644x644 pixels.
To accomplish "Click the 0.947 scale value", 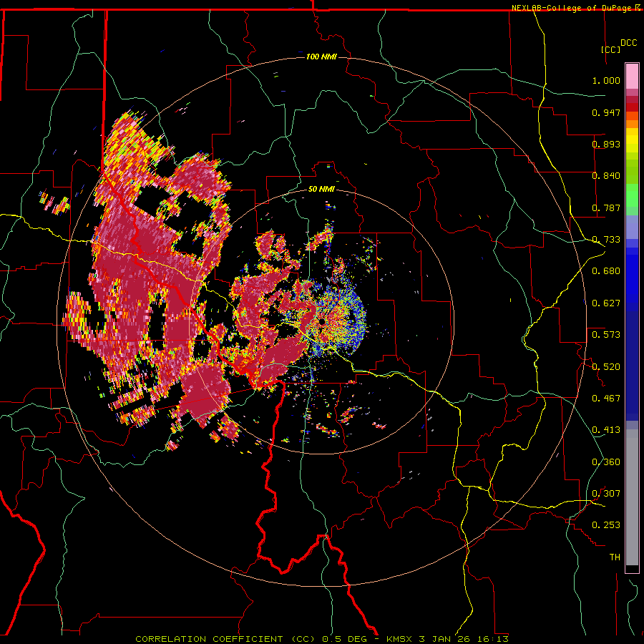I will click(x=606, y=112).
